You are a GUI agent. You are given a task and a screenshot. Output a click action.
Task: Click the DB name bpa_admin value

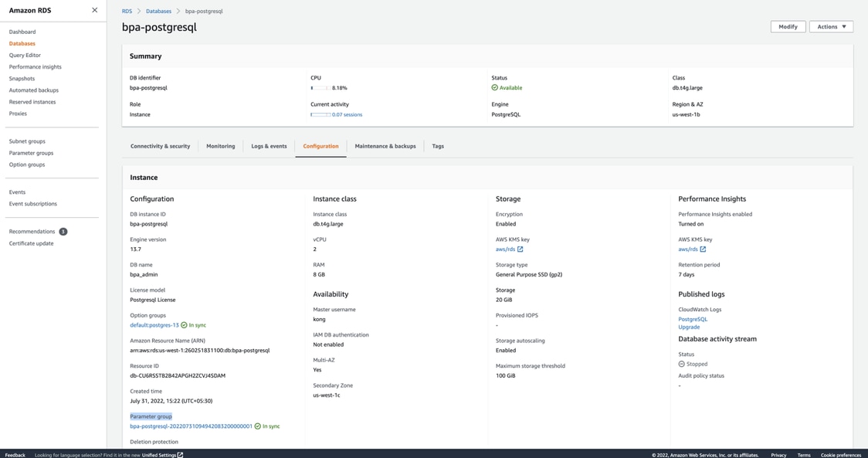(144, 274)
